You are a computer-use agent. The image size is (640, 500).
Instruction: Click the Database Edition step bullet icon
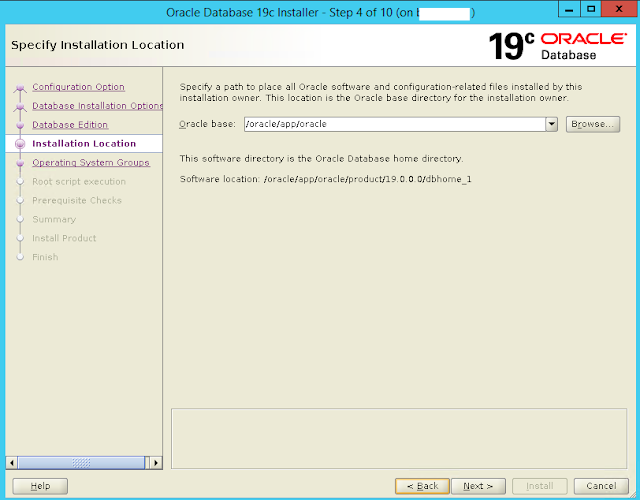20,125
